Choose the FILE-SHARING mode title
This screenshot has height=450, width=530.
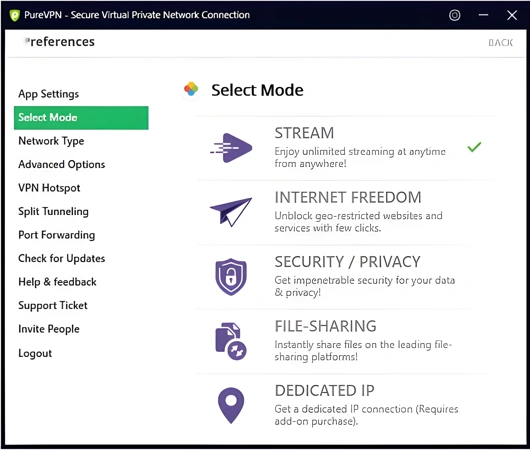(326, 326)
